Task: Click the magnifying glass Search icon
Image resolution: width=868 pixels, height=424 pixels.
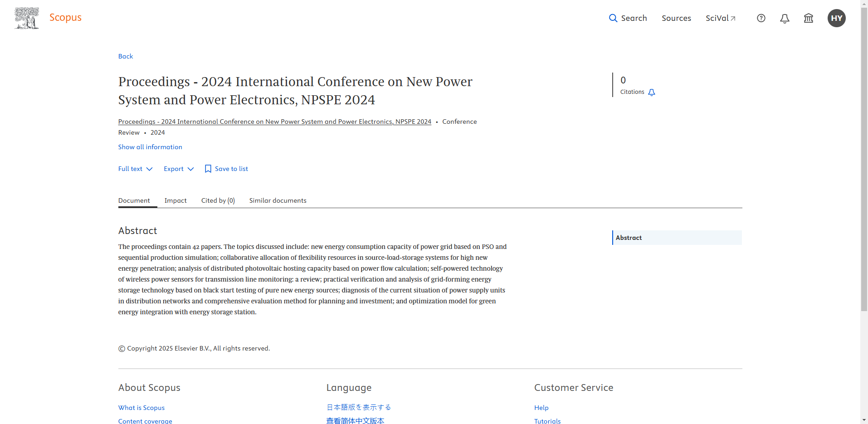Action: point(613,18)
